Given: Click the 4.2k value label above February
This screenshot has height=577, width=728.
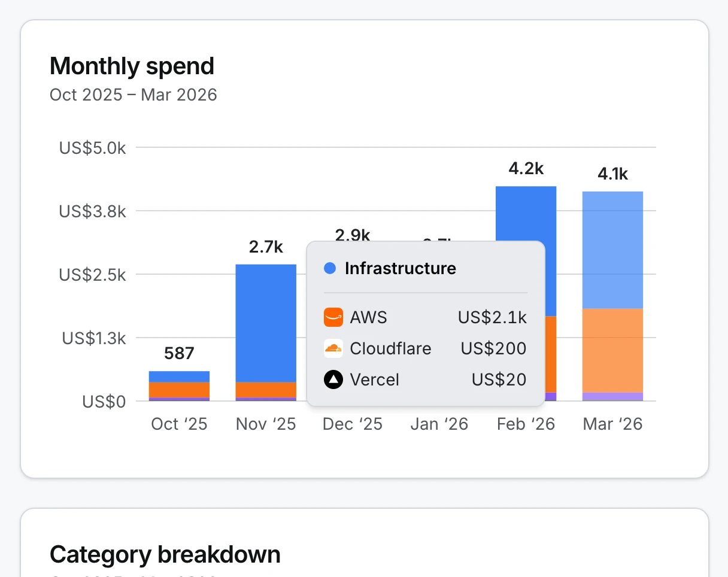Looking at the screenshot, I should click(x=526, y=169).
